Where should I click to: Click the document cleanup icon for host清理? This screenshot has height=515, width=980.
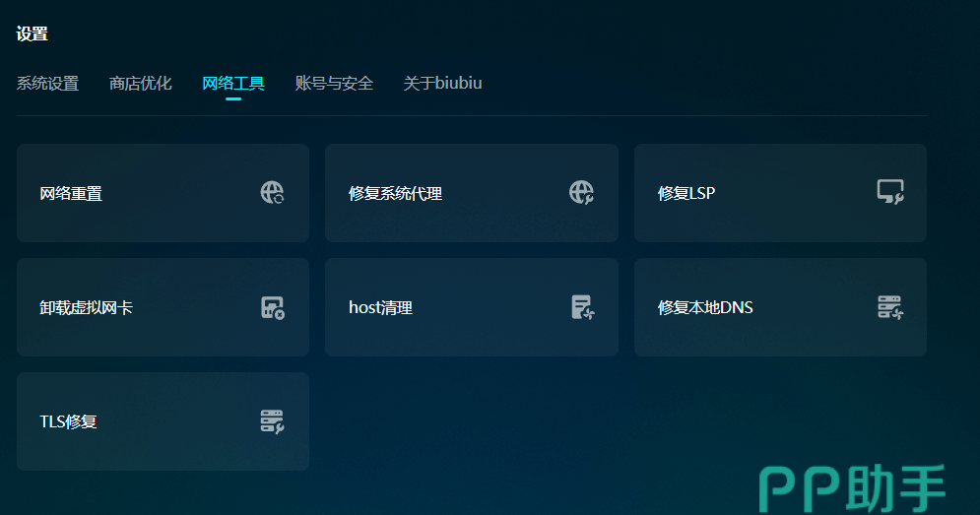[x=582, y=307]
